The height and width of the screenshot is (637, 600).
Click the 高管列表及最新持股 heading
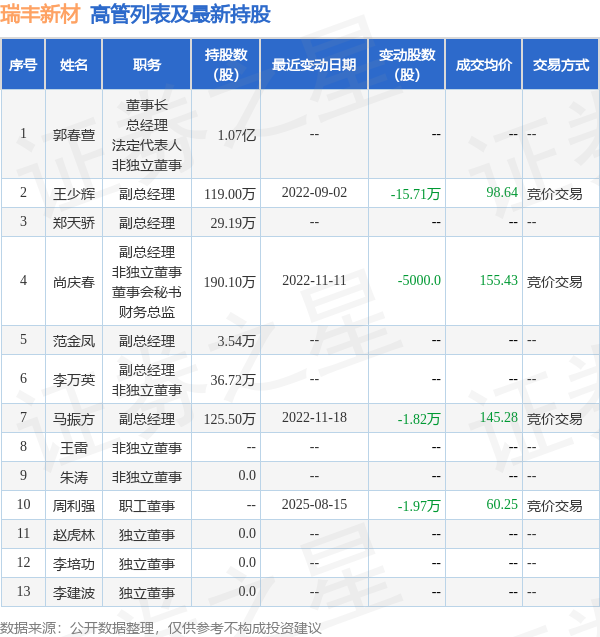[x=180, y=15]
